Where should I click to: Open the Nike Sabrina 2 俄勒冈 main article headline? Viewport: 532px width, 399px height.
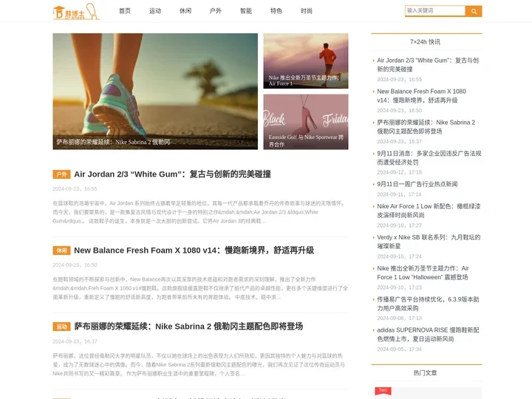188,327
